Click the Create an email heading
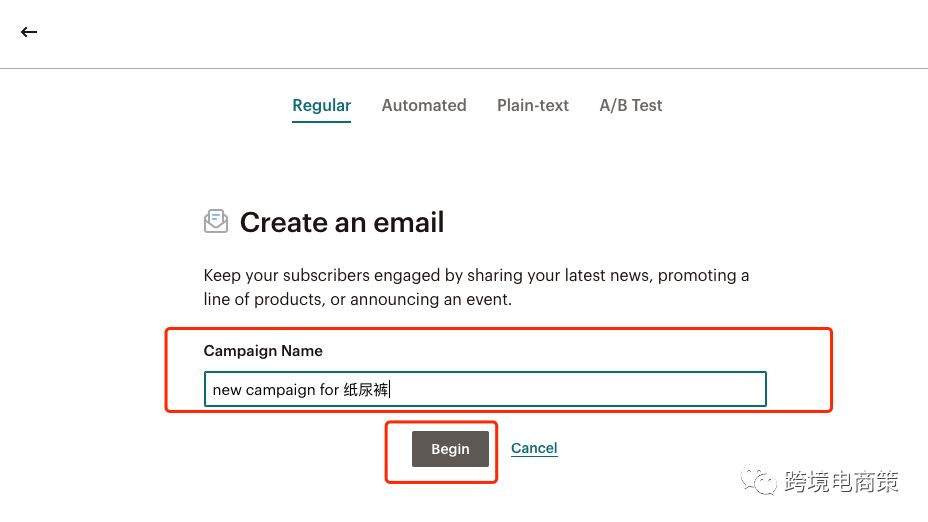This screenshot has width=928, height=522. 342,223
